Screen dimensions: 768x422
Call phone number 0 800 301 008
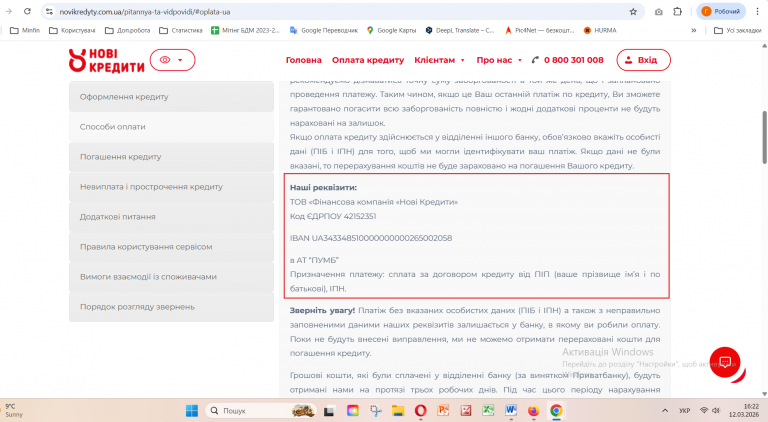click(568, 60)
